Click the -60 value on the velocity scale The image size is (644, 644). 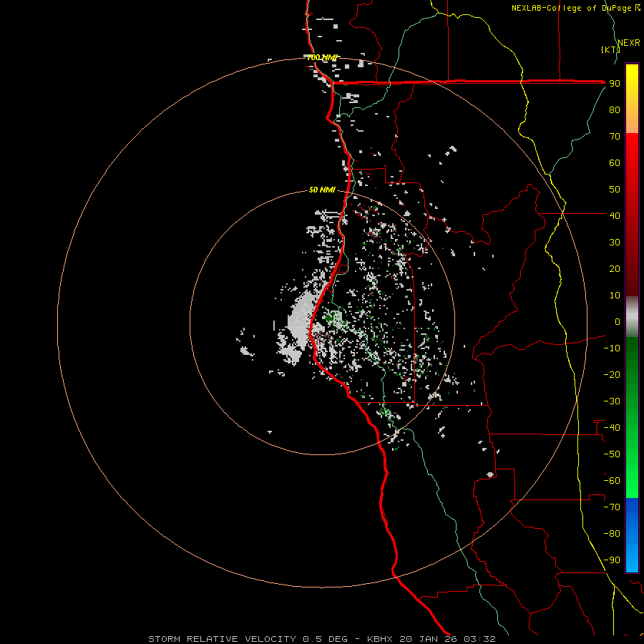click(x=612, y=481)
